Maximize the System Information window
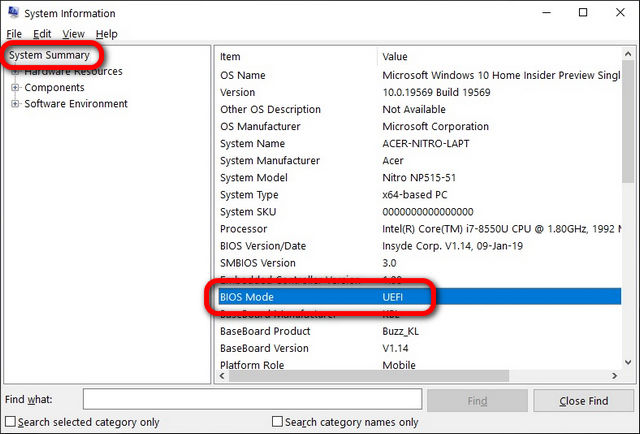The image size is (640, 434). 583,13
